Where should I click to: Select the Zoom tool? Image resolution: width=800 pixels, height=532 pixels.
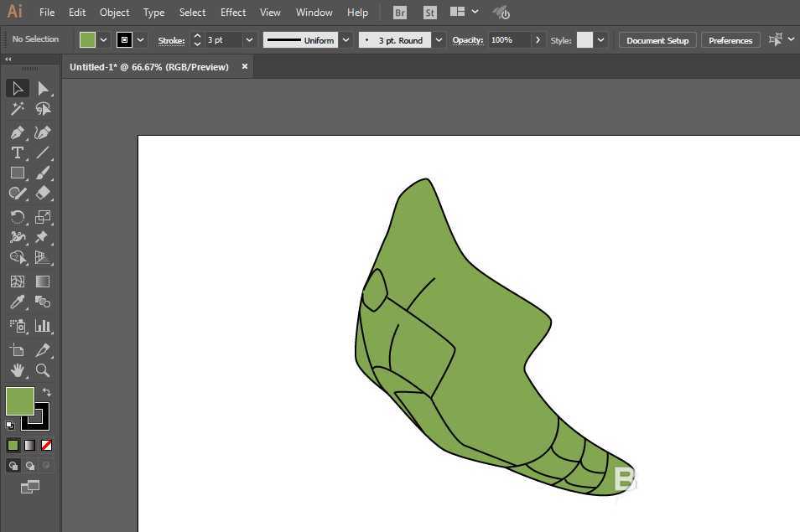click(43, 370)
